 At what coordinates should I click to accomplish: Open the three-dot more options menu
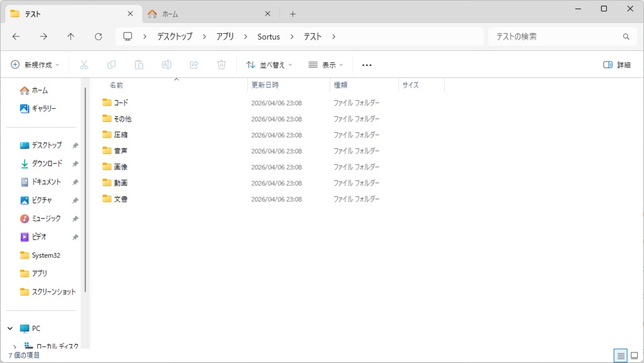tap(367, 65)
